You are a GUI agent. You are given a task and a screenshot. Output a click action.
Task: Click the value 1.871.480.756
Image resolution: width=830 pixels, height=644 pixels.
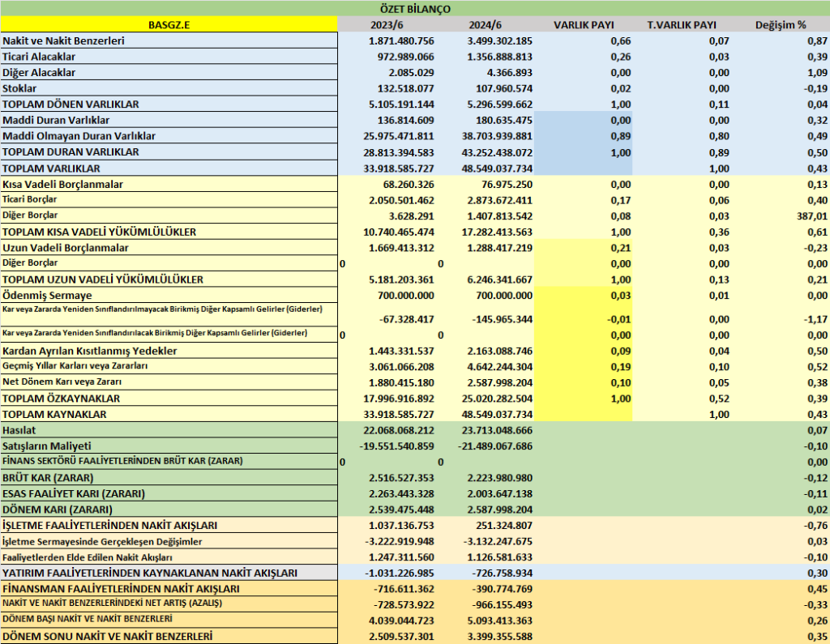[401, 41]
